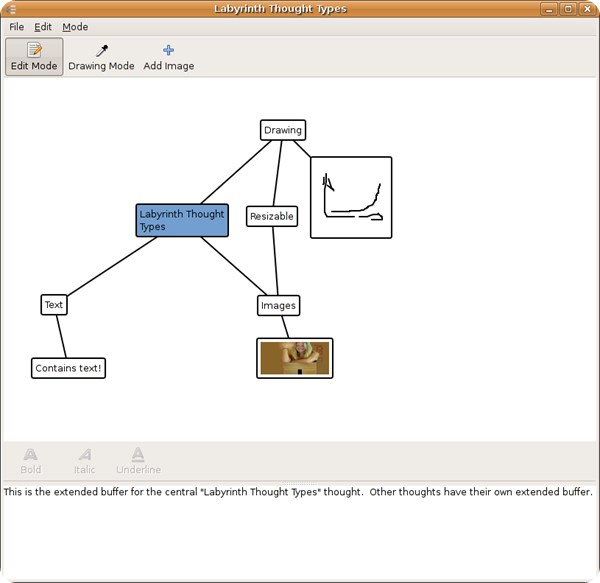Toggle Italic text formatting
This screenshot has width=600, height=583.
pos(85,460)
